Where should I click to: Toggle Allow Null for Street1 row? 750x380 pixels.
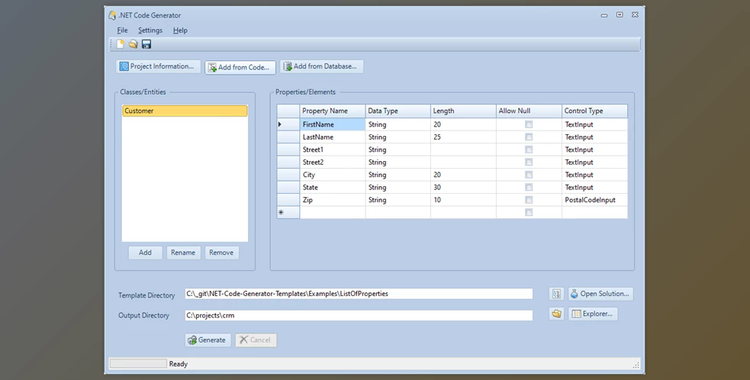tap(529, 150)
